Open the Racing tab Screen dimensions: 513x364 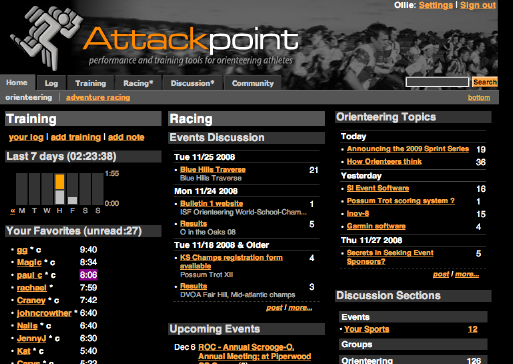(138, 83)
